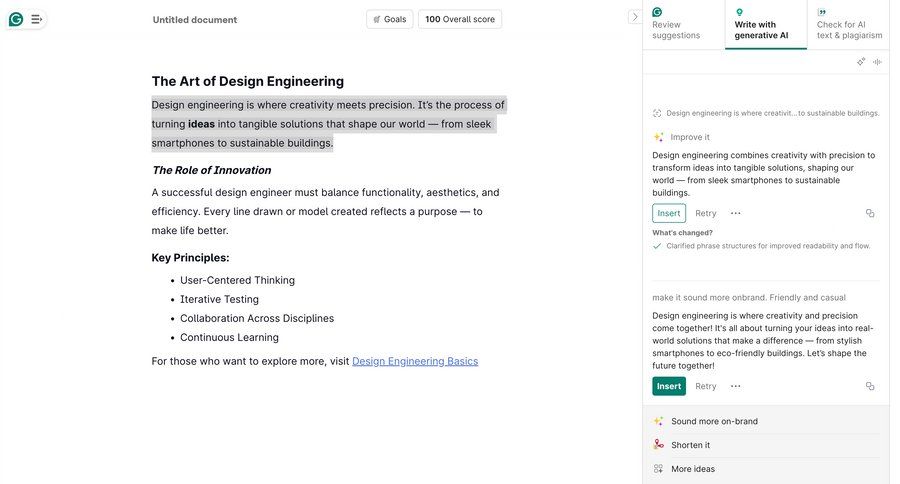Image resolution: width=900 pixels, height=484 pixels.
Task: Open the Review suggestions tab
Action: (684, 24)
